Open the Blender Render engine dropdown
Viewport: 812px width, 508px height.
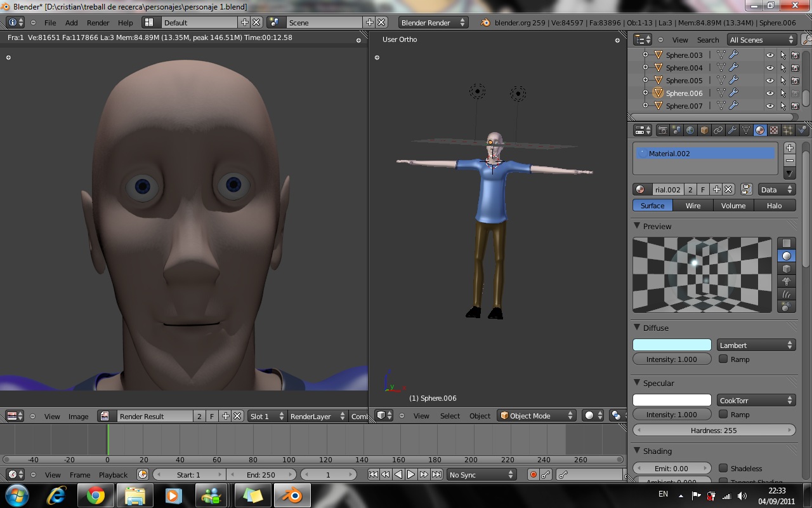coord(433,22)
